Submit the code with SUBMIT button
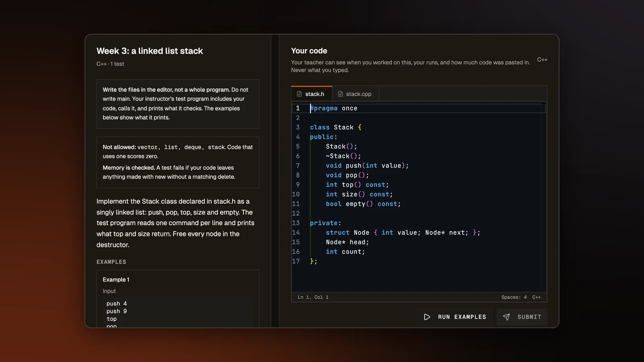The height and width of the screenshot is (362, 644). pyautogui.click(x=522, y=317)
